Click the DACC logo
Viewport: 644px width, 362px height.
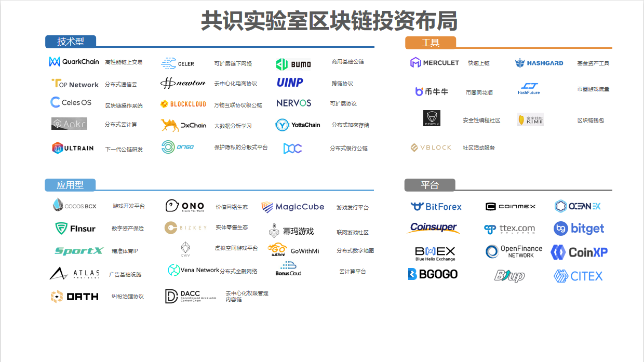190,296
